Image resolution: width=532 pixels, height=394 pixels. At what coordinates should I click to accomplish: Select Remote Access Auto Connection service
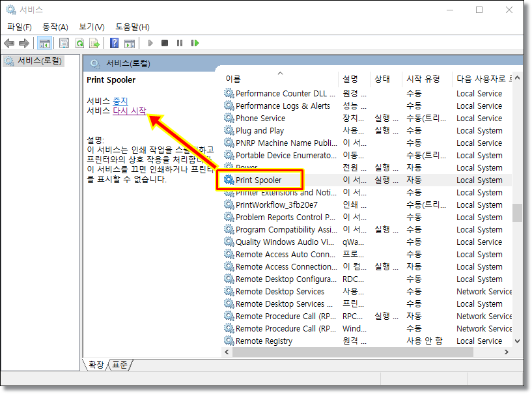pos(368,254)
